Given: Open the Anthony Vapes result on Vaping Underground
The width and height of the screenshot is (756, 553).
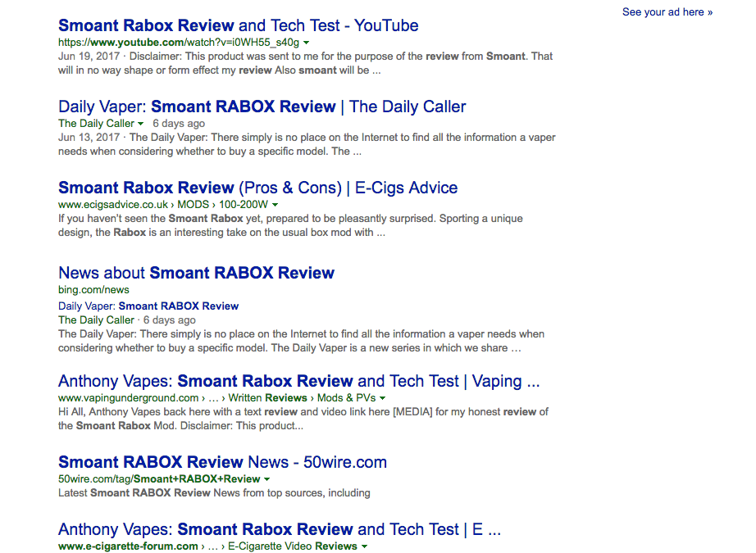Looking at the screenshot, I should 298,381.
